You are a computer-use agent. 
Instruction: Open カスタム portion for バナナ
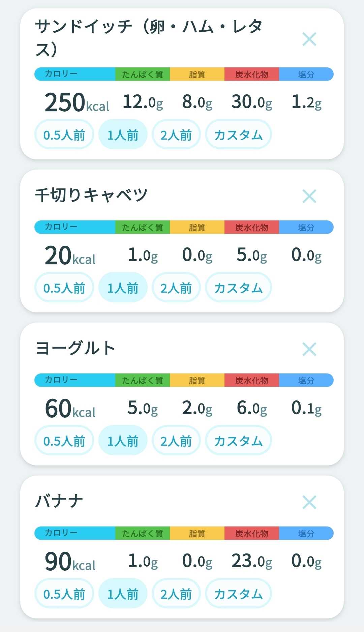[238, 594]
